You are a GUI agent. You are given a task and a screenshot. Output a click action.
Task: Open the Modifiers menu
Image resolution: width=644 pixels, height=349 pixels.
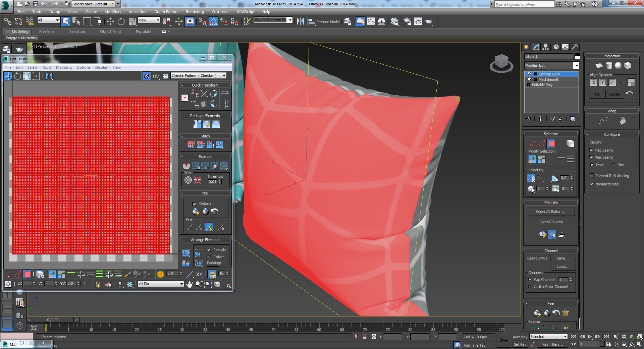[113, 12]
